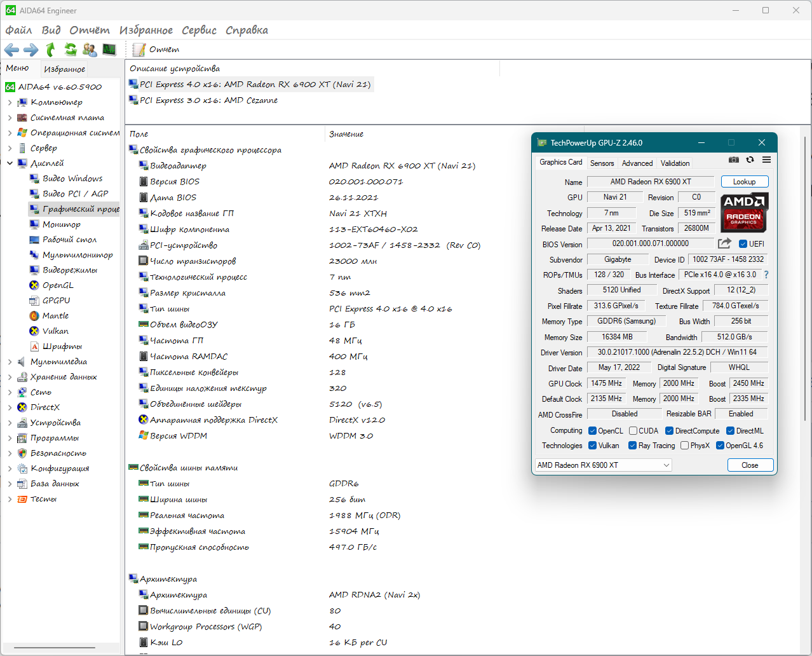Image resolution: width=812 pixels, height=656 pixels.
Task: Expand the Тесты tree node
Action: pyautogui.click(x=10, y=499)
